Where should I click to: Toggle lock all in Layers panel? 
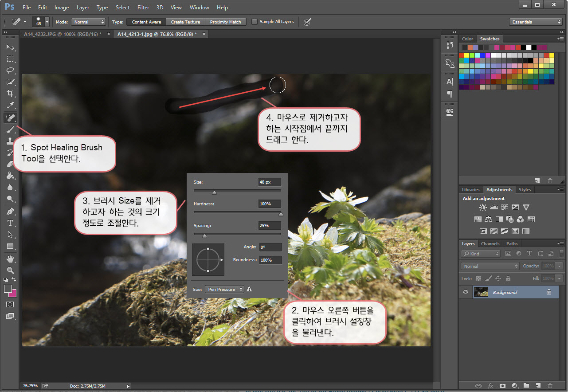point(508,278)
